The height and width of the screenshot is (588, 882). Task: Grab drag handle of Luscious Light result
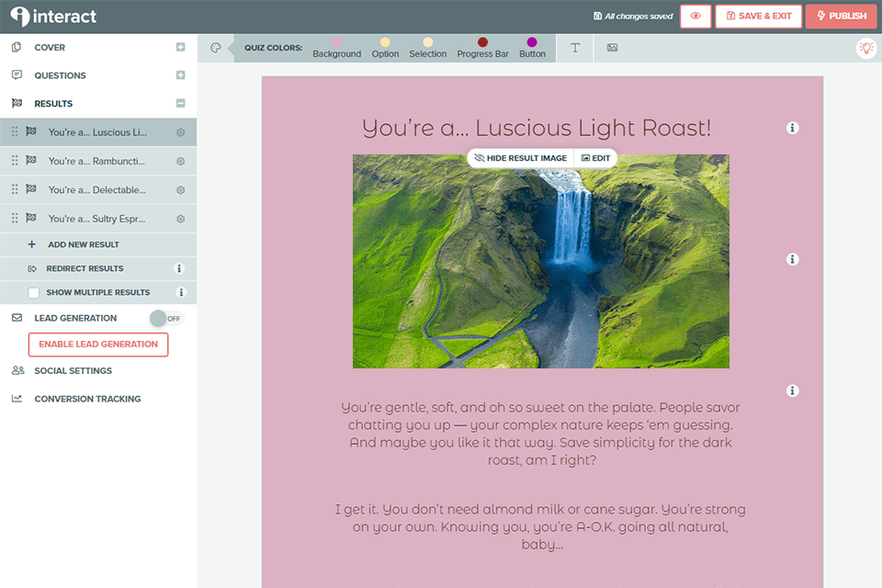[x=15, y=131]
